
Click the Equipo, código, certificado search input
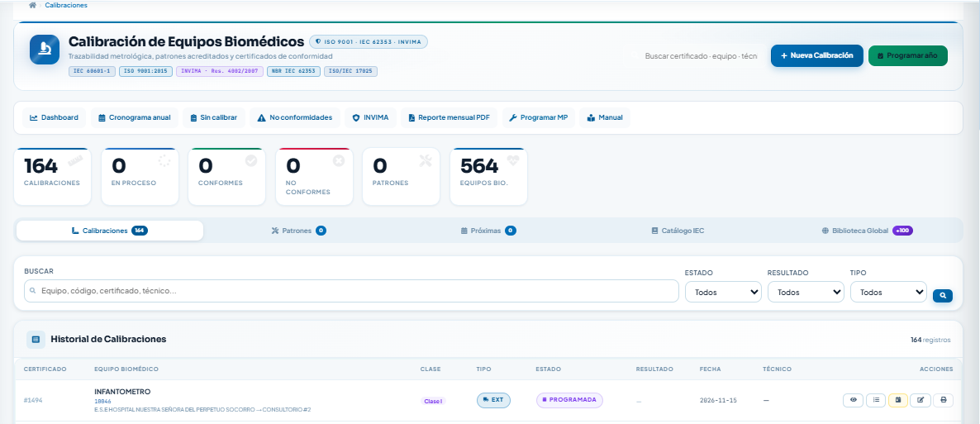click(x=351, y=291)
